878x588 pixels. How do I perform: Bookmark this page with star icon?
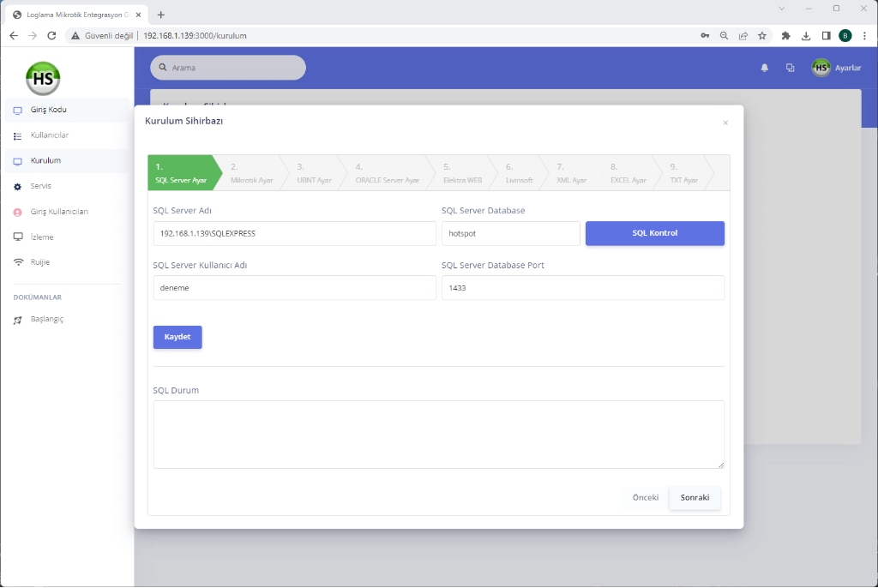(761, 36)
